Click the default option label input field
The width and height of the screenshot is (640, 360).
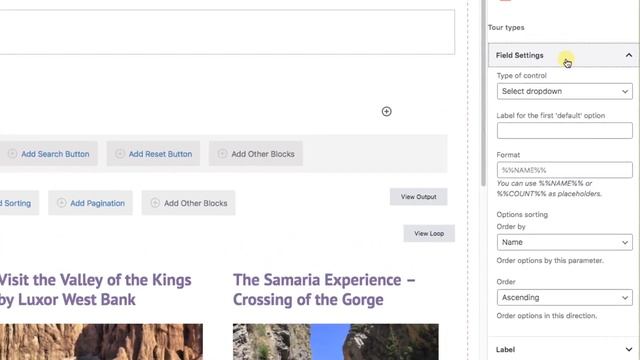[x=564, y=131]
